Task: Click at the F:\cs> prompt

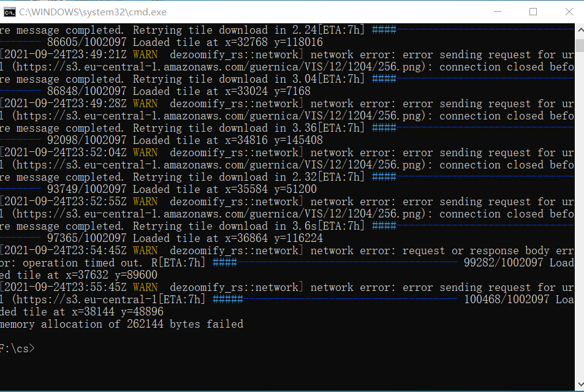Action: click(17, 349)
